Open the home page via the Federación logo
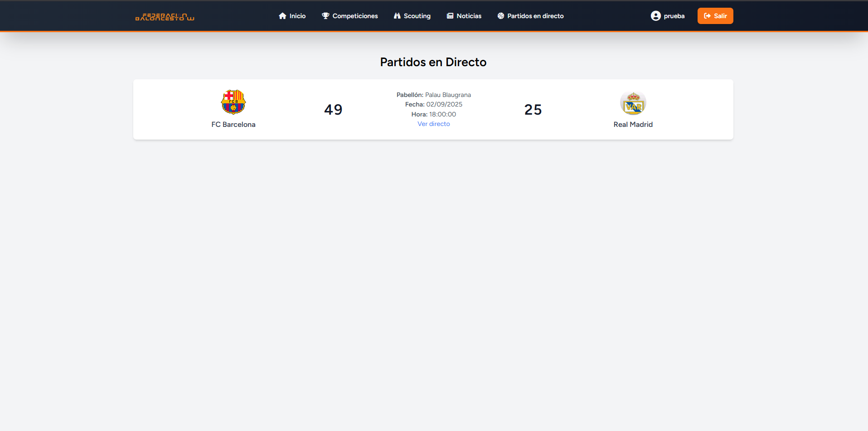 tap(164, 17)
